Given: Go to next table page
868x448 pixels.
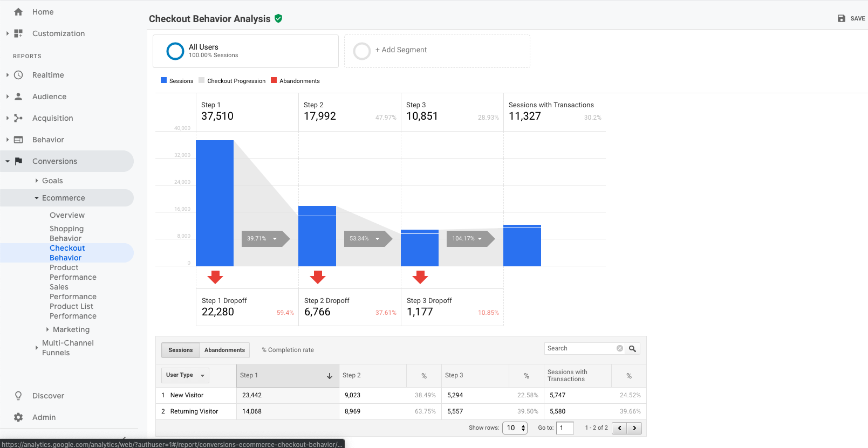Looking at the screenshot, I should [634, 428].
